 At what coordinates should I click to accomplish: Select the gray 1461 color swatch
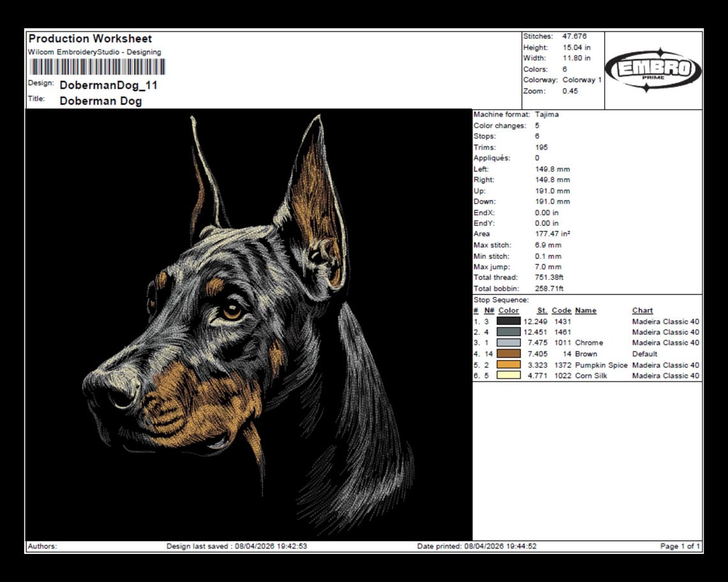click(508, 332)
